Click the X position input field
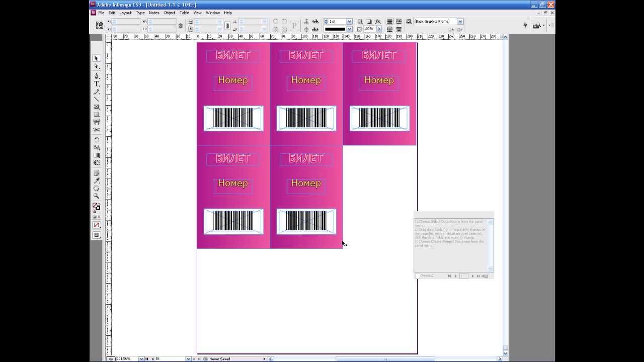This screenshot has width=644, height=362. pos(126,22)
